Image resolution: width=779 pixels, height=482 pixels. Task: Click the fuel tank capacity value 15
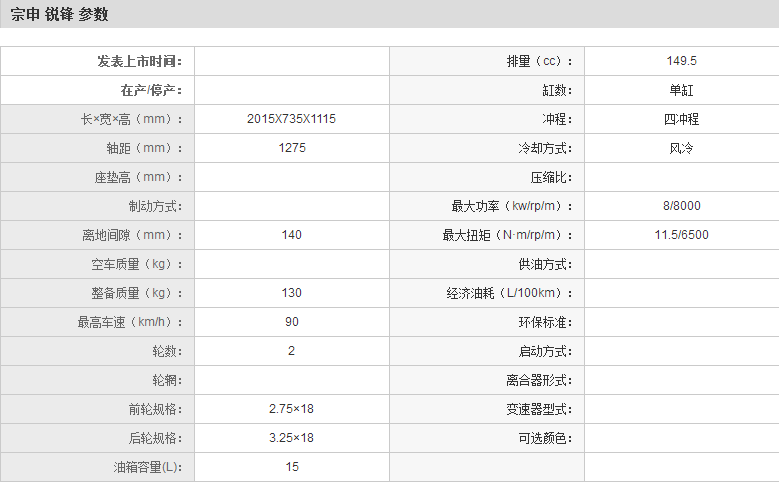(x=291, y=467)
